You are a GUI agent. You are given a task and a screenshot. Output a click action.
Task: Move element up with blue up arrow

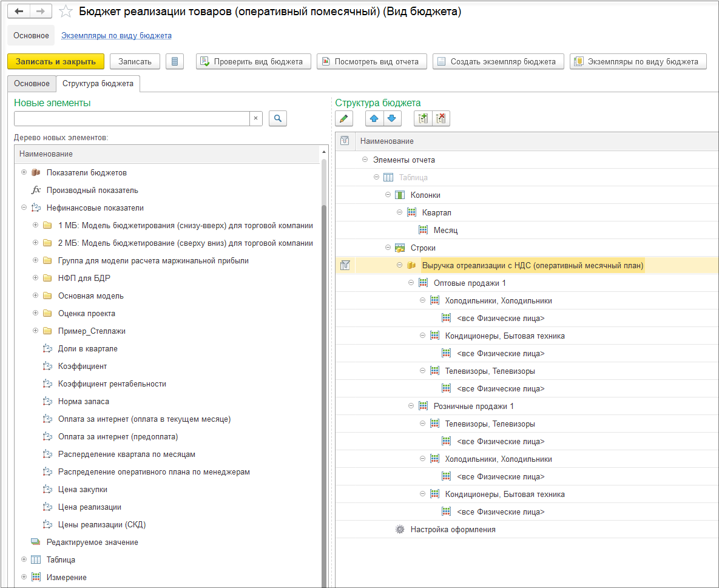pyautogui.click(x=374, y=119)
